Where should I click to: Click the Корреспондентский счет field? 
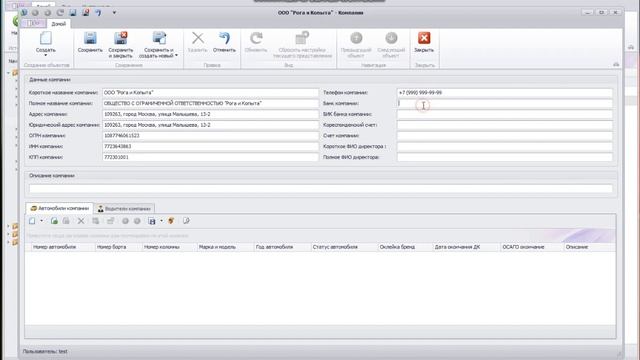pyautogui.click(x=504, y=125)
